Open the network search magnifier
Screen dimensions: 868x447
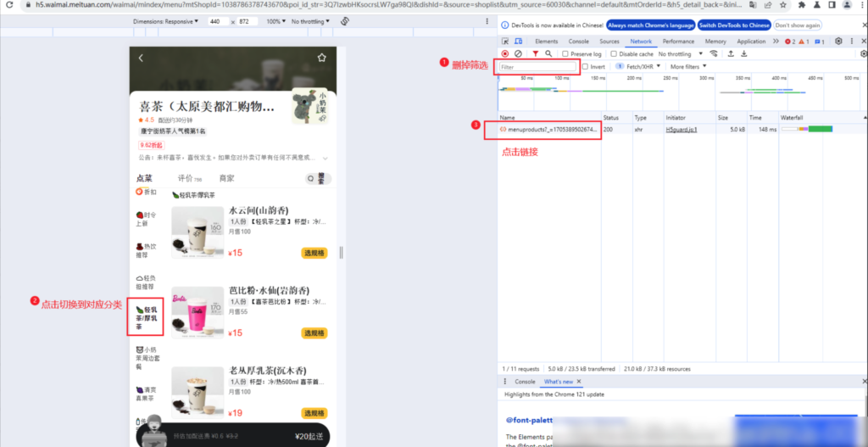549,53
